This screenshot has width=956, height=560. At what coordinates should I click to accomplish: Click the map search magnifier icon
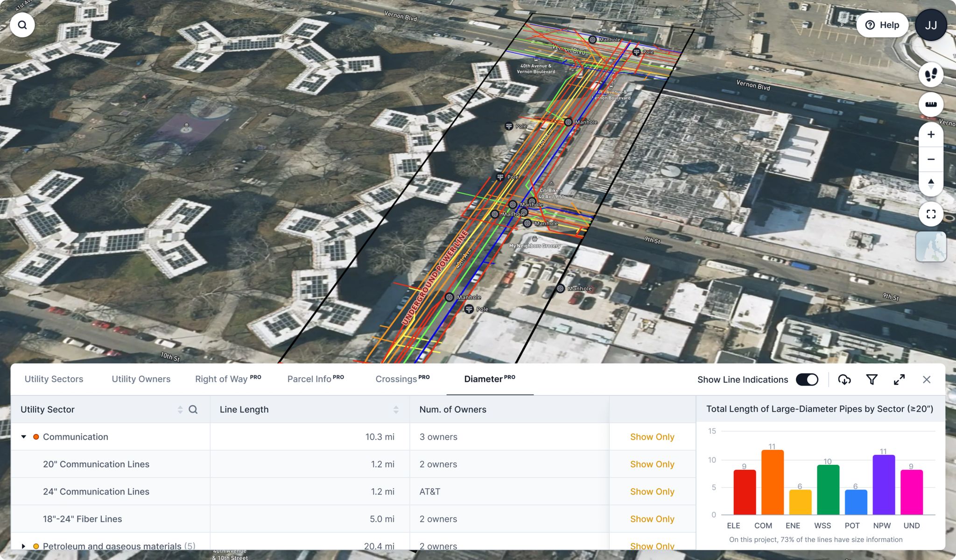(22, 25)
